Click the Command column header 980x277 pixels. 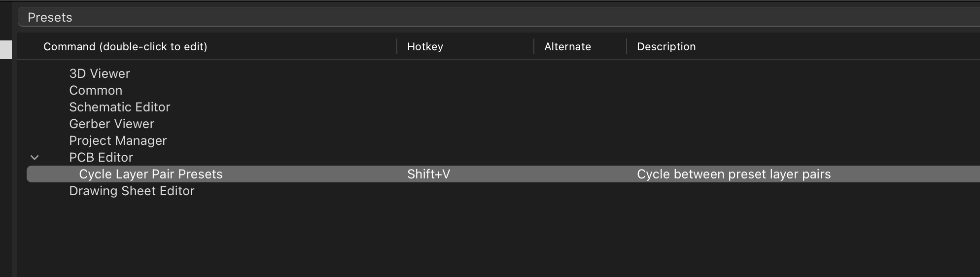[x=125, y=46]
